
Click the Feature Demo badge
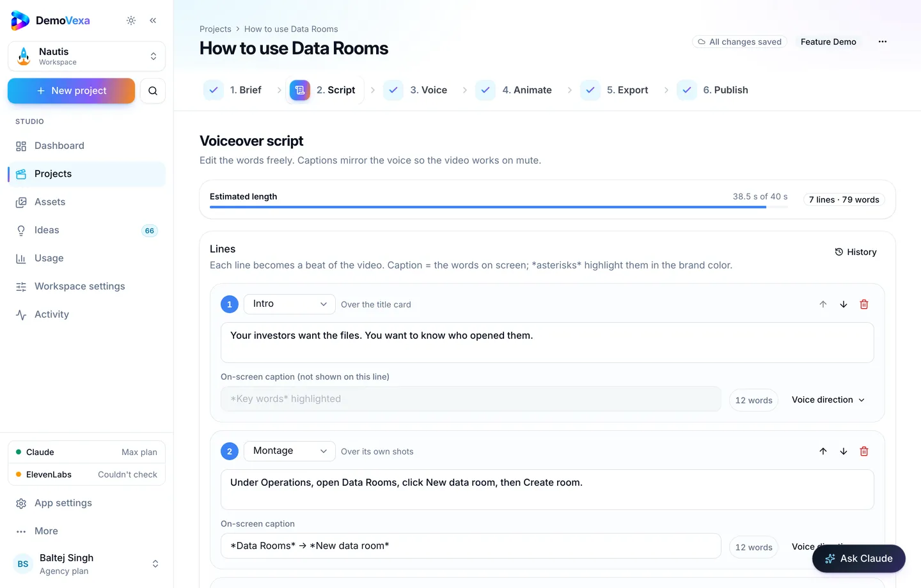tap(828, 42)
